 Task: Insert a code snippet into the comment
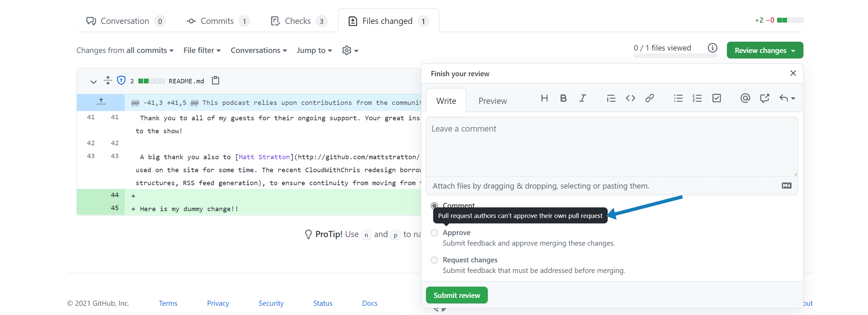coord(631,98)
